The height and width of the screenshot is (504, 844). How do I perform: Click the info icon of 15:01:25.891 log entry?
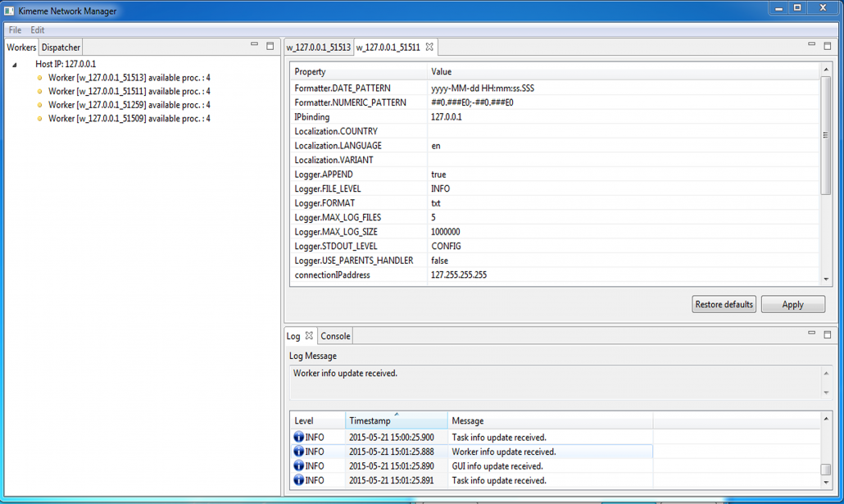tap(299, 479)
